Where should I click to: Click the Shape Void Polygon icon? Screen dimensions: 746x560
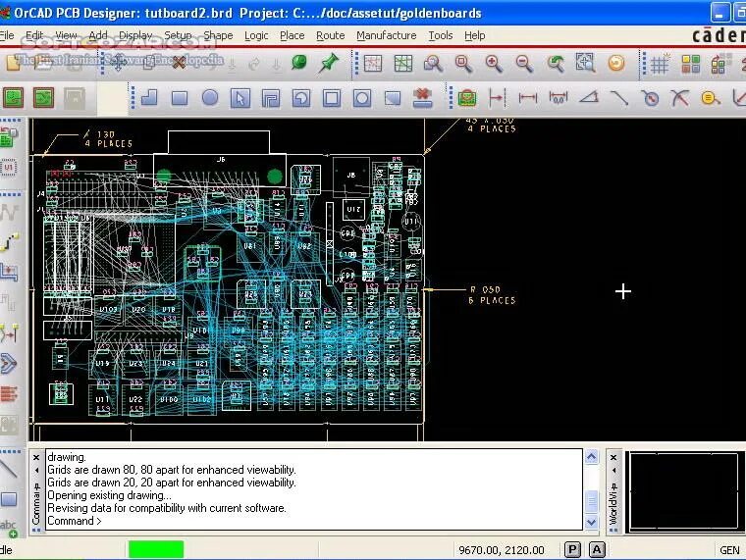(301, 98)
